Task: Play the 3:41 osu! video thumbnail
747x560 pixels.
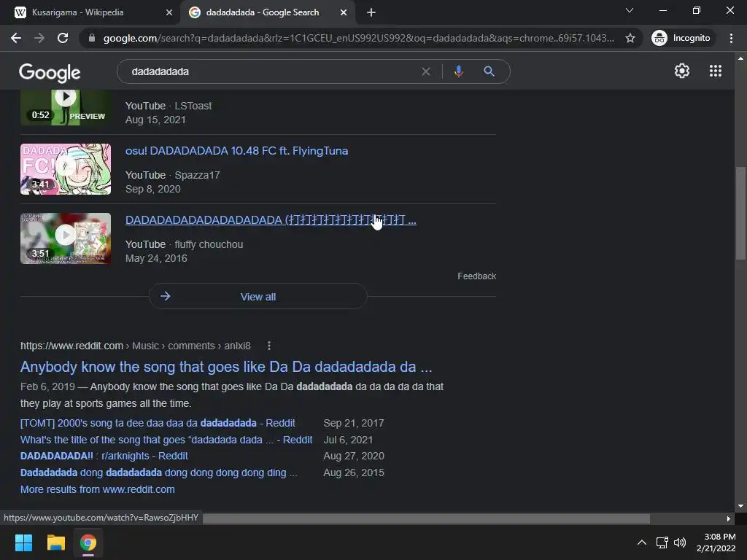Action: pyautogui.click(x=65, y=169)
